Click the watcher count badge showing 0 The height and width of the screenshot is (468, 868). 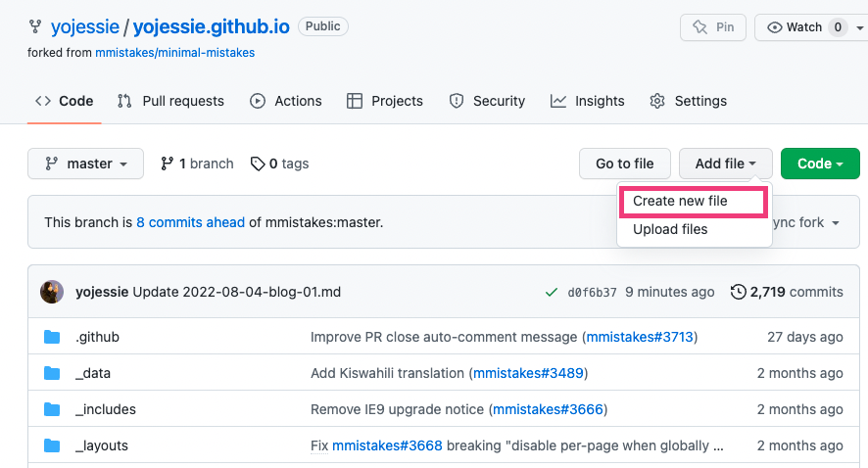[x=838, y=27]
